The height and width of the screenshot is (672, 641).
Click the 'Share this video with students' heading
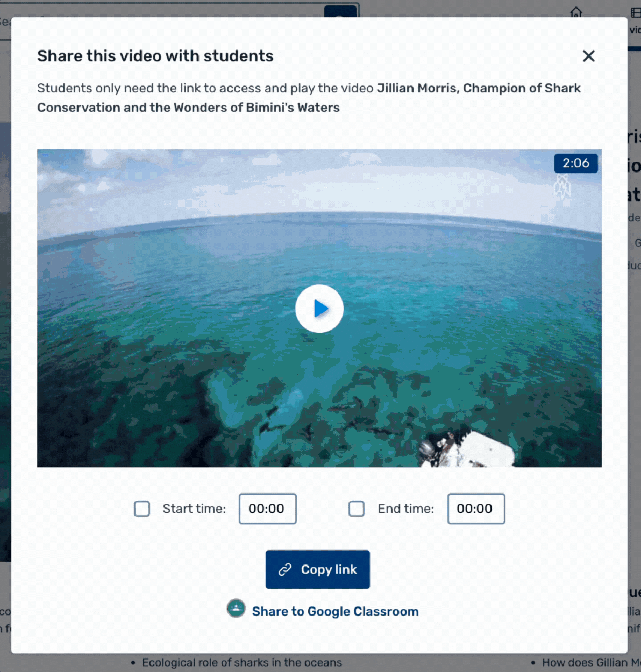coord(155,56)
